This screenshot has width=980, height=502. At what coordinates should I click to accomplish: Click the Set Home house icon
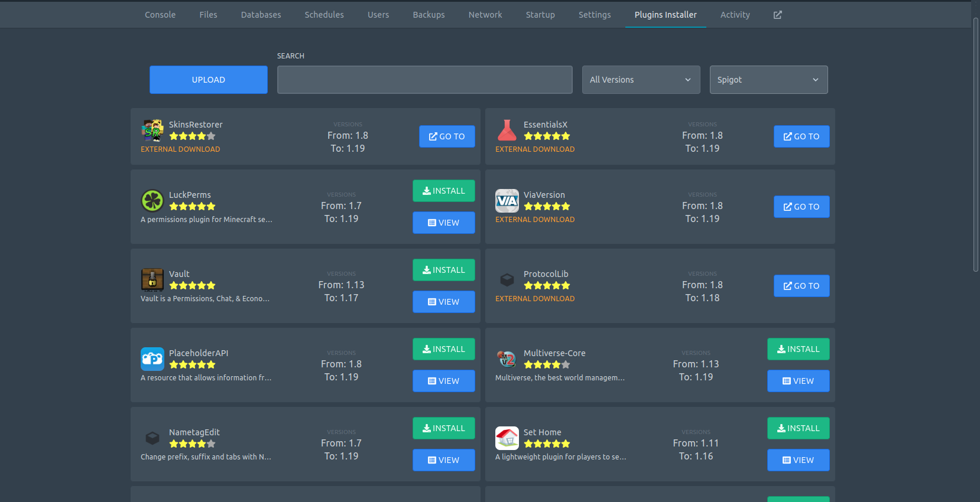tap(507, 438)
